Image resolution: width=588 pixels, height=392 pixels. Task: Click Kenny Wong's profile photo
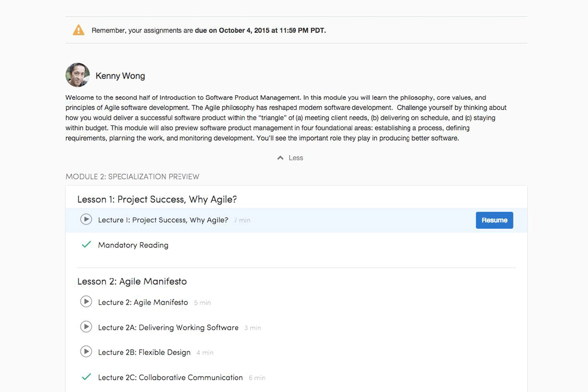[77, 75]
